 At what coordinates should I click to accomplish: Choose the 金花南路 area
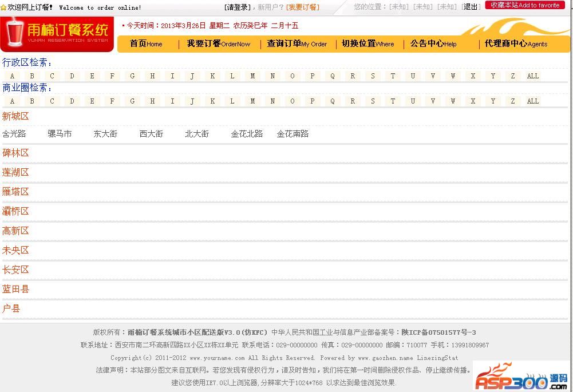(293, 134)
